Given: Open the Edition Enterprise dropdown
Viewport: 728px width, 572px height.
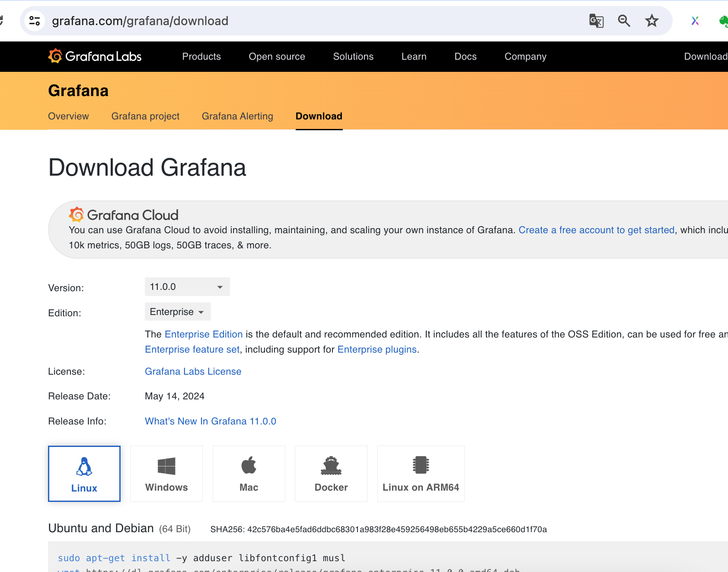Looking at the screenshot, I should coord(178,312).
